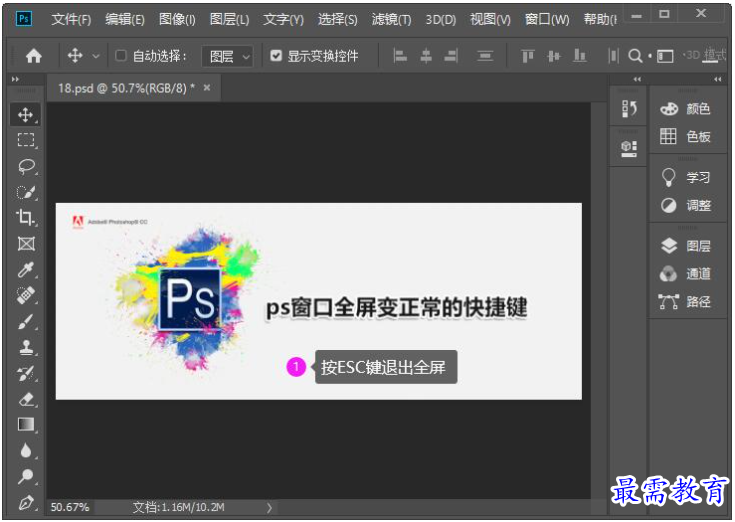The height and width of the screenshot is (522, 735).
Task: Select the Pen tool
Action: [x=26, y=502]
